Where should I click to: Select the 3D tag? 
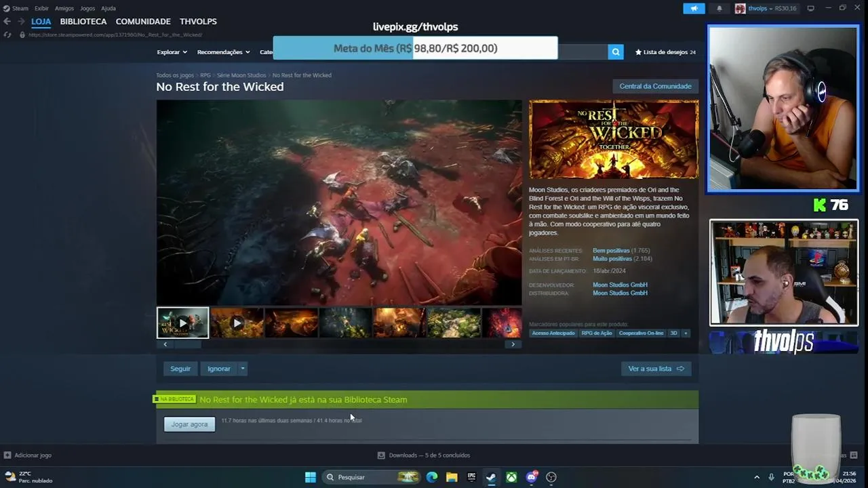pyautogui.click(x=673, y=333)
